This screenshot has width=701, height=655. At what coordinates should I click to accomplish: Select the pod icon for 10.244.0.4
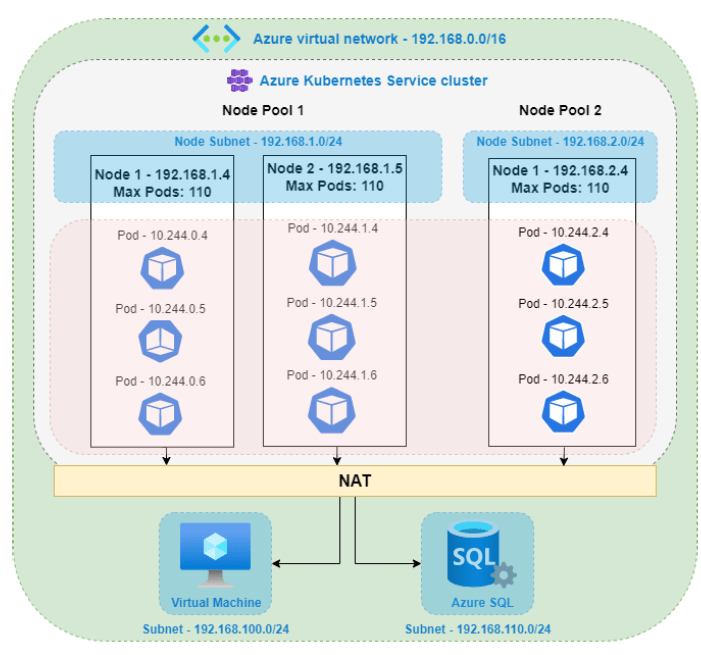pos(162,268)
